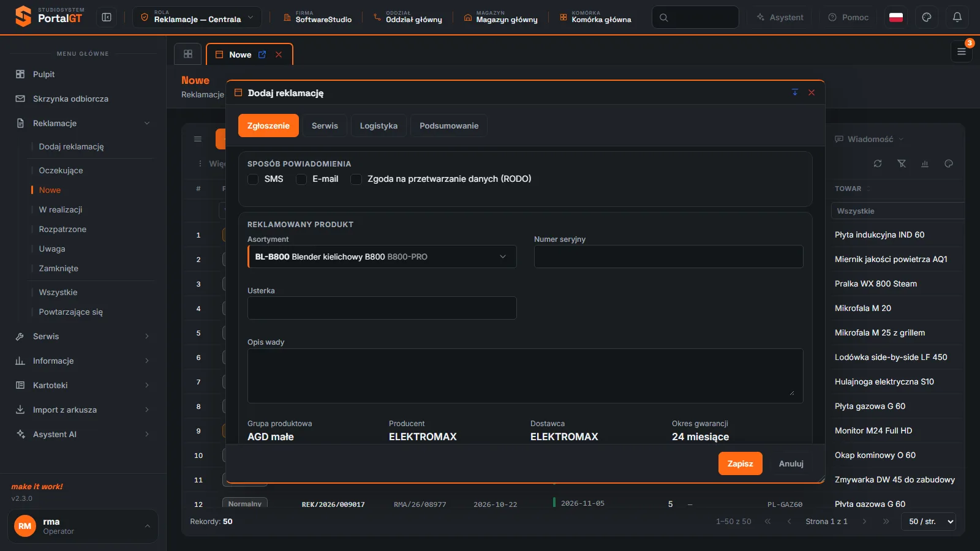
Task: Open Pulpit from main menu
Action: [x=83, y=74]
